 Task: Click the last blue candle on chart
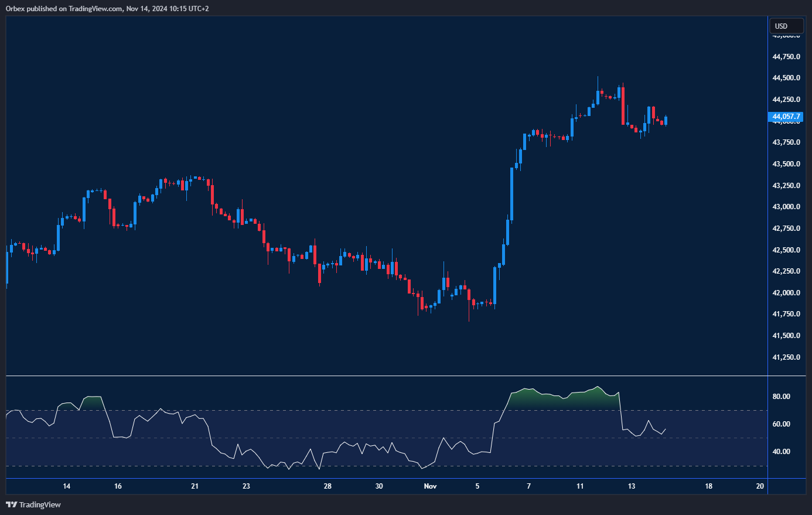tap(666, 121)
